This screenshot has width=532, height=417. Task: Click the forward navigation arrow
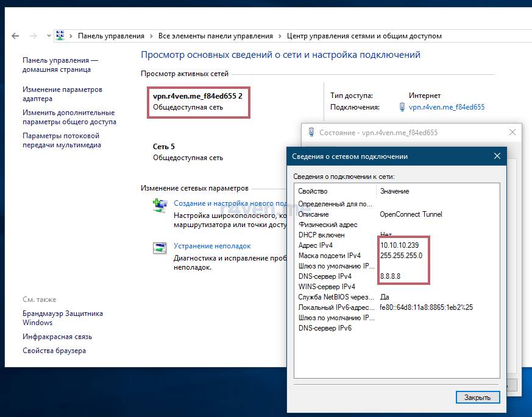tap(34, 36)
